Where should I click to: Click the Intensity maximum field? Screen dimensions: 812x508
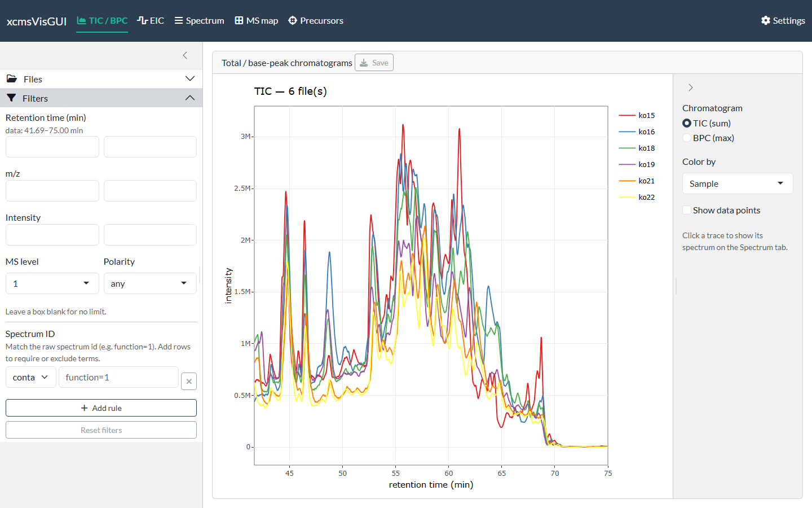click(150, 235)
